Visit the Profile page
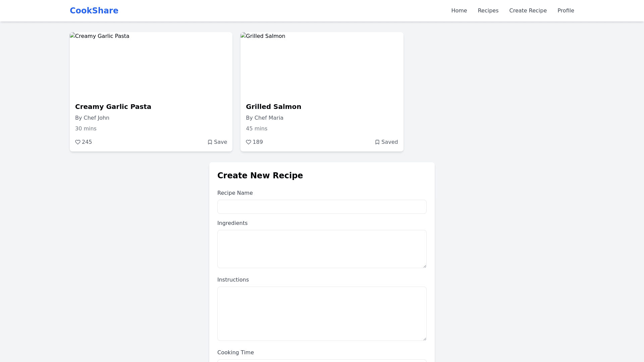644x362 pixels. coord(566,11)
